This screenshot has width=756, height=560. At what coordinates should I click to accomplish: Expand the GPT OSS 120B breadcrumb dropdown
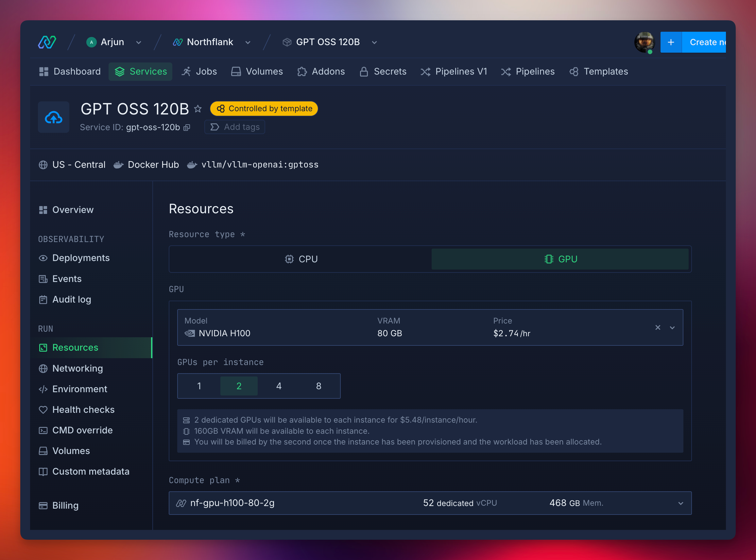click(x=374, y=43)
